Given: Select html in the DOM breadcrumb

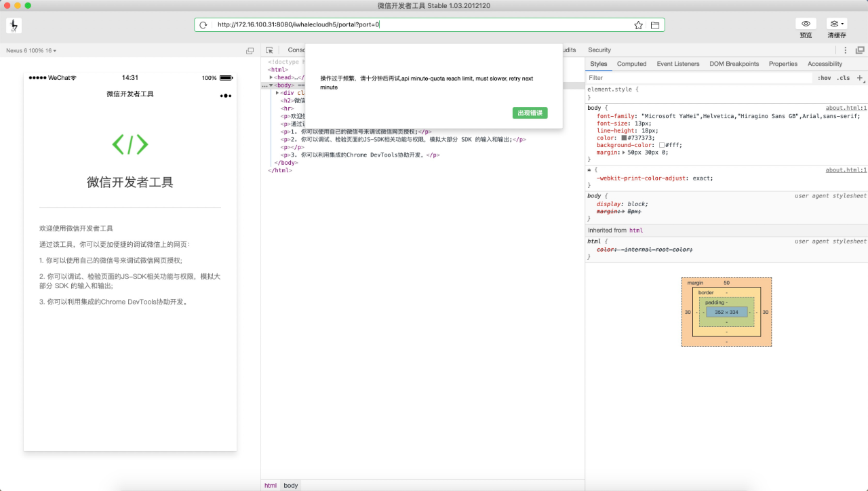Looking at the screenshot, I should [x=271, y=486].
